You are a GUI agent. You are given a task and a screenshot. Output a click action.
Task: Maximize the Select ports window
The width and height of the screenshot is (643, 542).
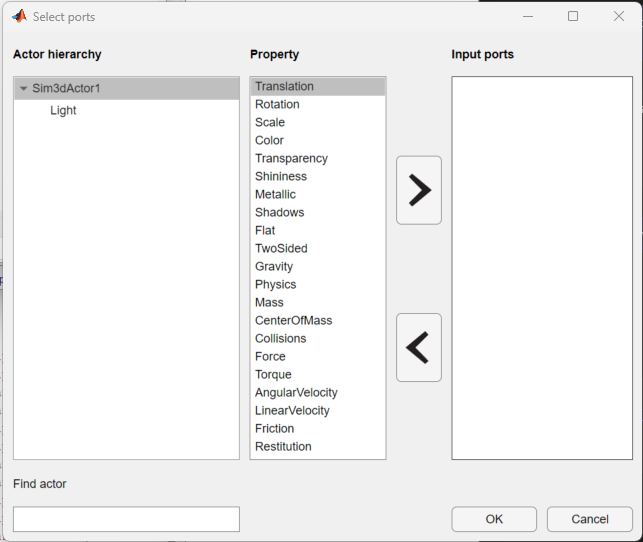pyautogui.click(x=573, y=16)
